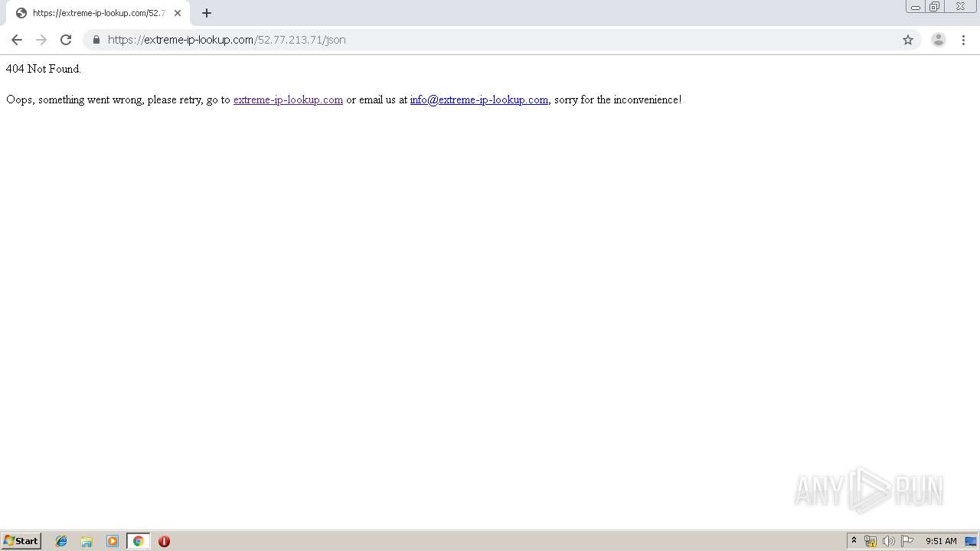
Task: Open the Chrome profile avatar menu
Action: [939, 40]
